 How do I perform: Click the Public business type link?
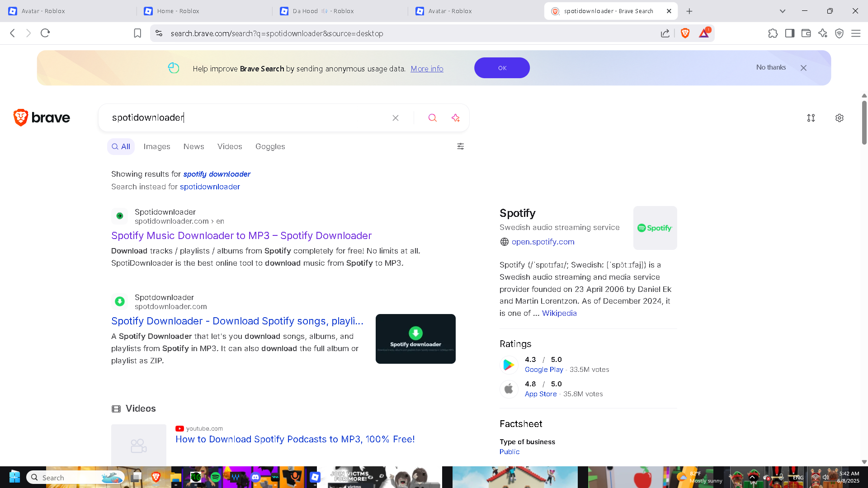[509, 452]
